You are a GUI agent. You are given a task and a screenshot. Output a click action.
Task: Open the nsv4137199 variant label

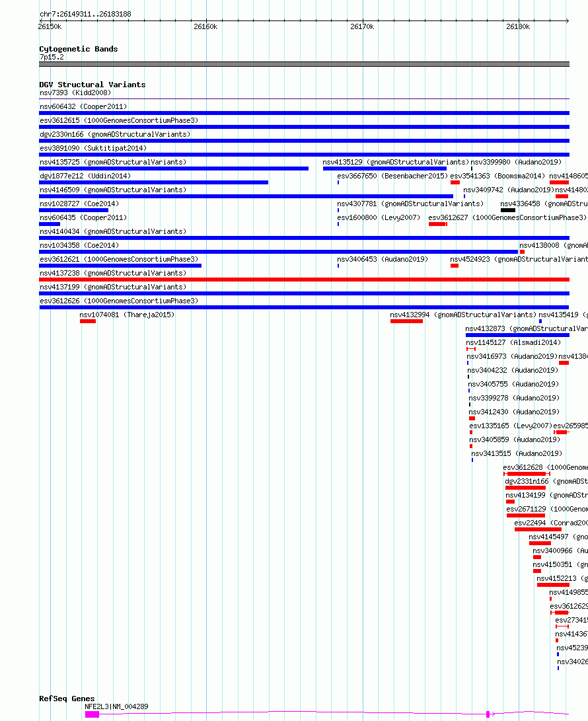click(x=113, y=287)
